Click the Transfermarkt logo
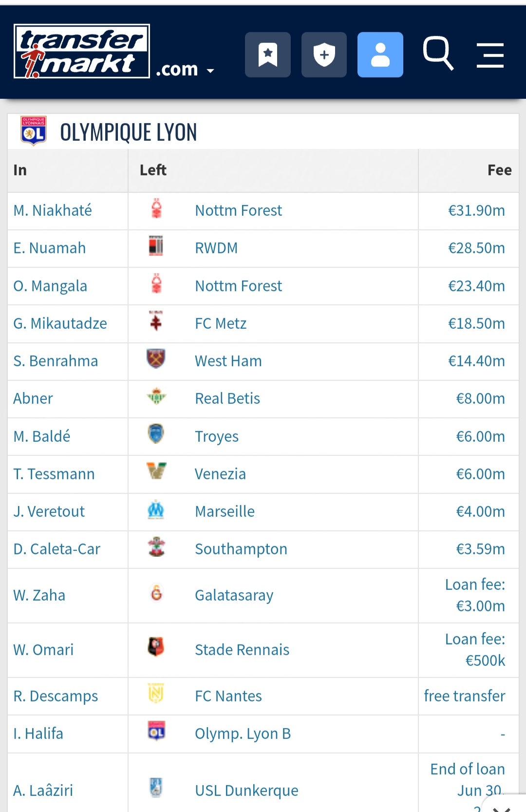 click(82, 51)
